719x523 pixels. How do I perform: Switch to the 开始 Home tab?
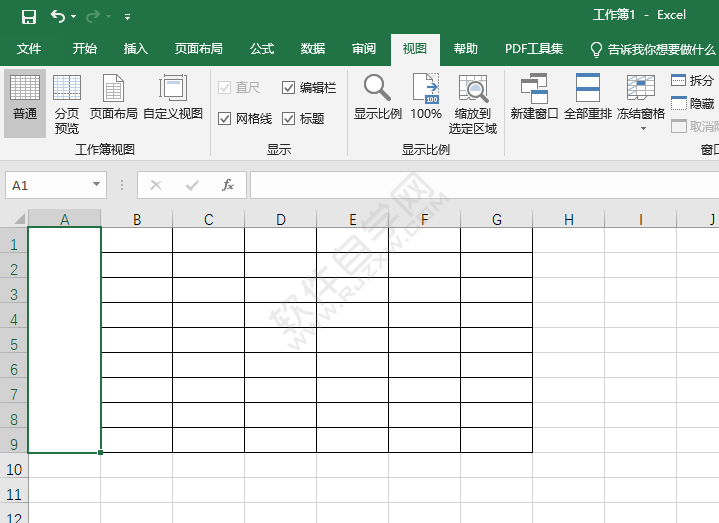[x=84, y=49]
